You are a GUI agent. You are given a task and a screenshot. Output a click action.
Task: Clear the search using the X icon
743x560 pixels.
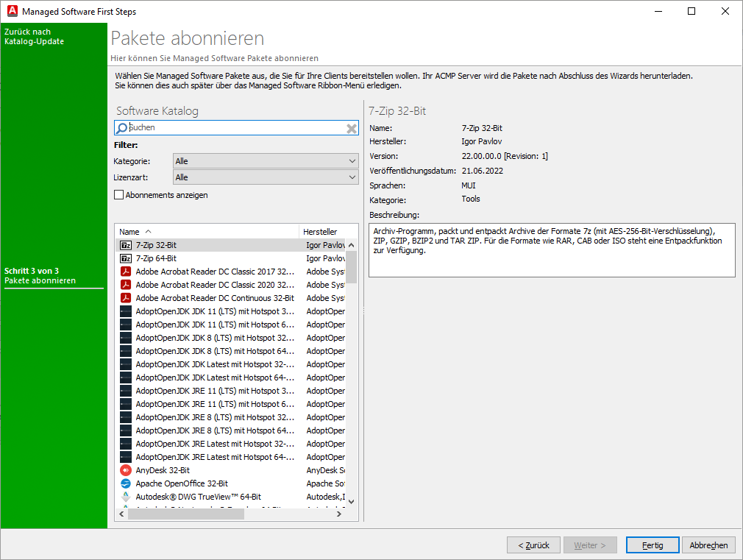[351, 127]
